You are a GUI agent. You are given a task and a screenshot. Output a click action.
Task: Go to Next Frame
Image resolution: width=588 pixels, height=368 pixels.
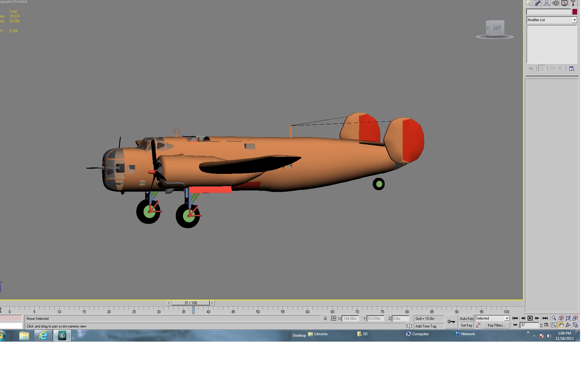537,318
